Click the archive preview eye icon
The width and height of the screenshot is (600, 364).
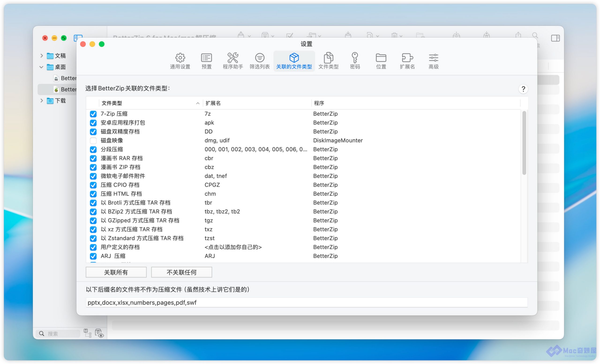coord(99,333)
